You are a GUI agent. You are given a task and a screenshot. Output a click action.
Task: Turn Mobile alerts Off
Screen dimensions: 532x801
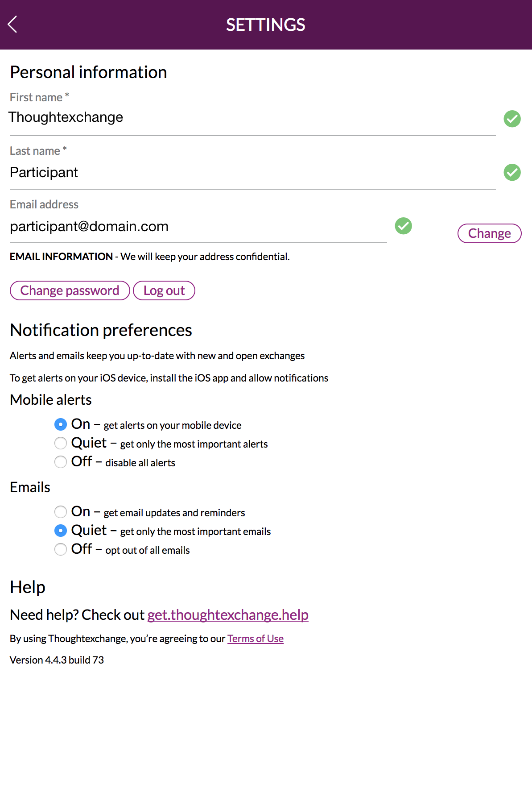pos(61,462)
